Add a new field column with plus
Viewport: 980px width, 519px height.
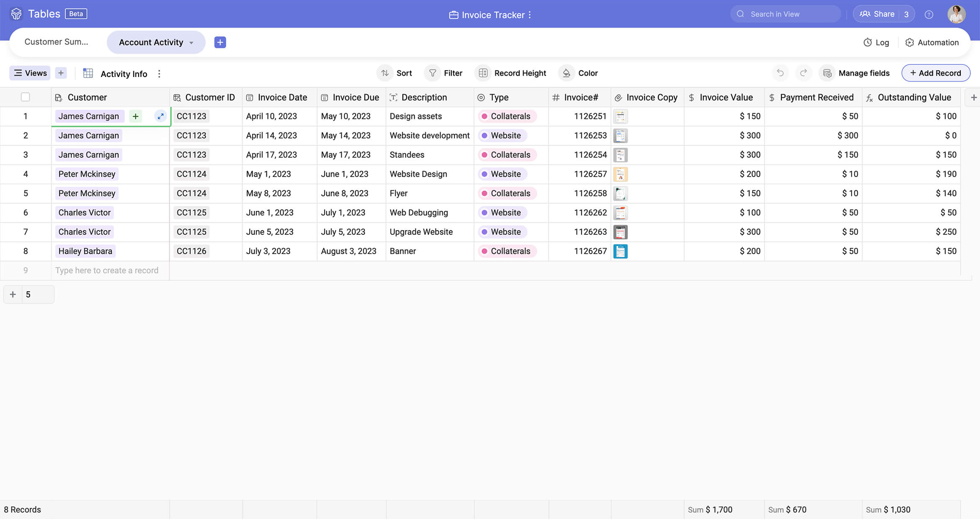tap(973, 98)
